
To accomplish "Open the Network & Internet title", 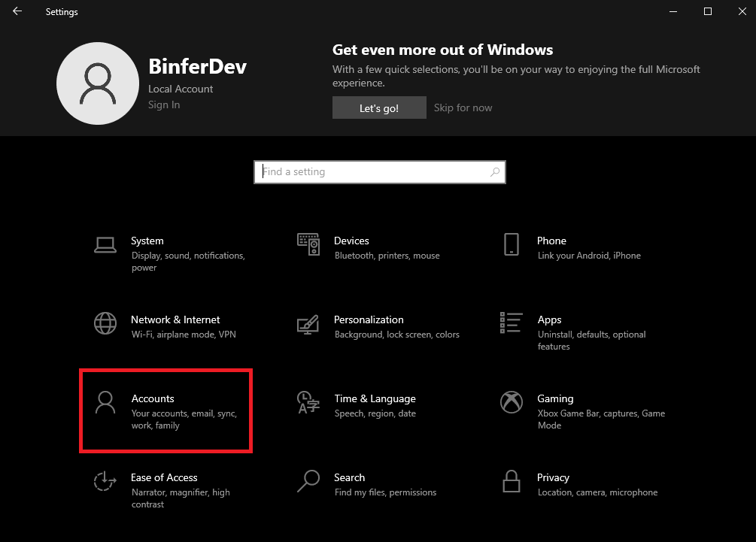I will tap(175, 320).
